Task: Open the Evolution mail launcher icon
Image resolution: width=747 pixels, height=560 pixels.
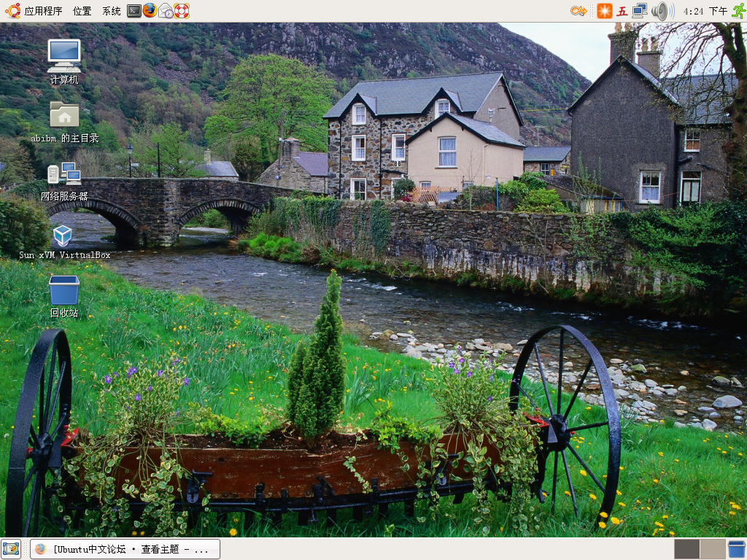Action: [x=166, y=10]
